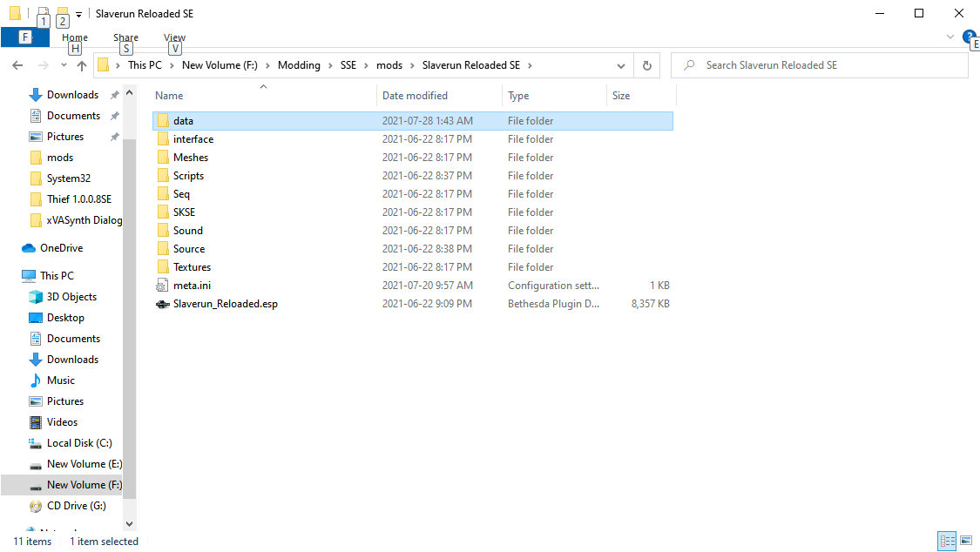The image size is (980, 552).
Task: Select the Seq folder icon
Action: click(x=163, y=193)
